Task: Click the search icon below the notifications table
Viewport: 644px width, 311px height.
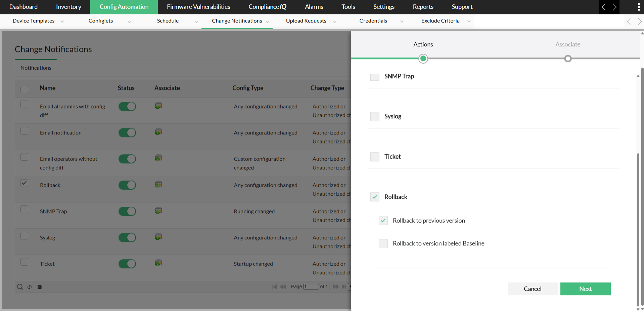Action: point(20,287)
